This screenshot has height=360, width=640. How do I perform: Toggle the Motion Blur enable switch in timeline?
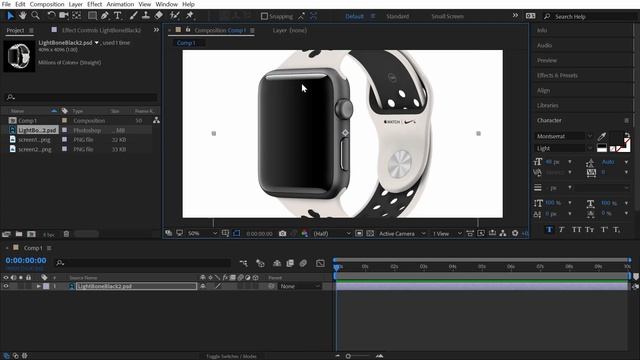pos(303,263)
